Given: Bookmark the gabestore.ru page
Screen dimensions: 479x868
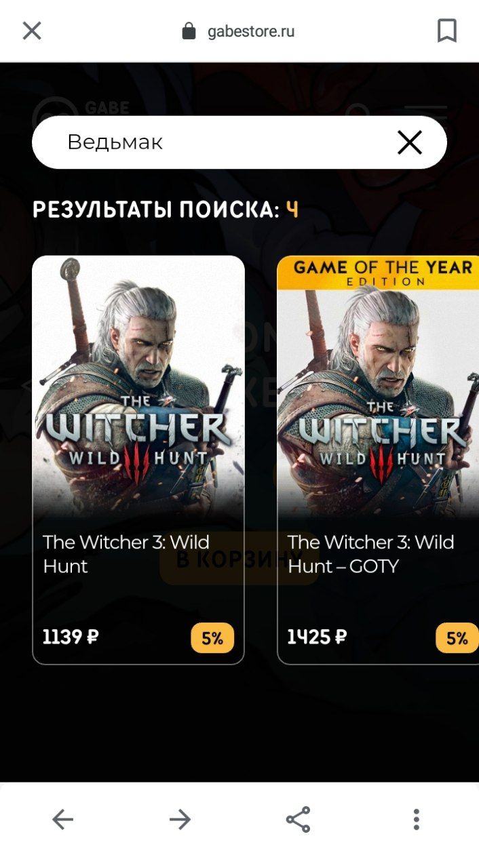Looking at the screenshot, I should click(446, 31).
